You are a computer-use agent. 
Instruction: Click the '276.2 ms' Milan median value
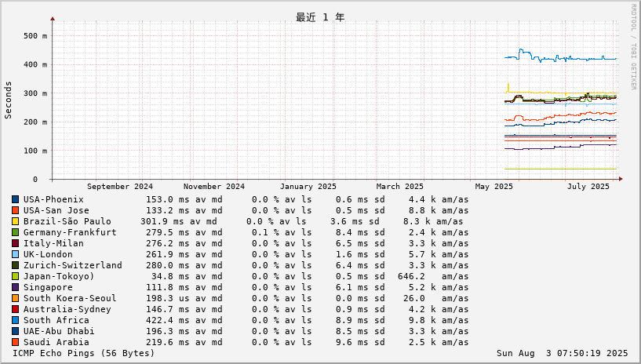pos(168,243)
